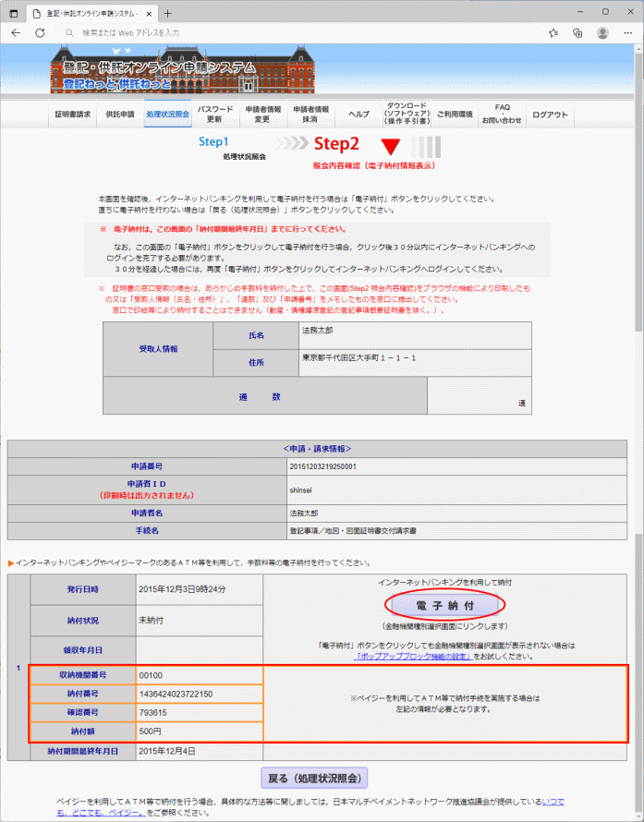
Task: Open the ご利用環境 menu
Action: tap(455, 114)
